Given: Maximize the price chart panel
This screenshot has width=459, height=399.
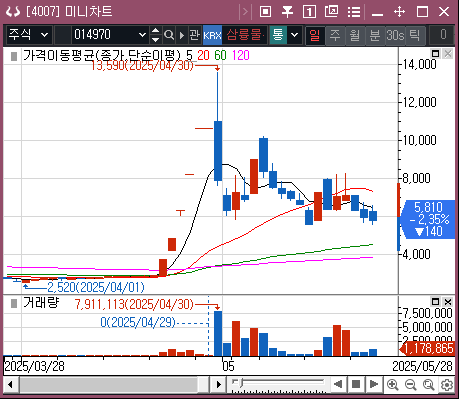Looking at the screenshot, I should 435,54.
